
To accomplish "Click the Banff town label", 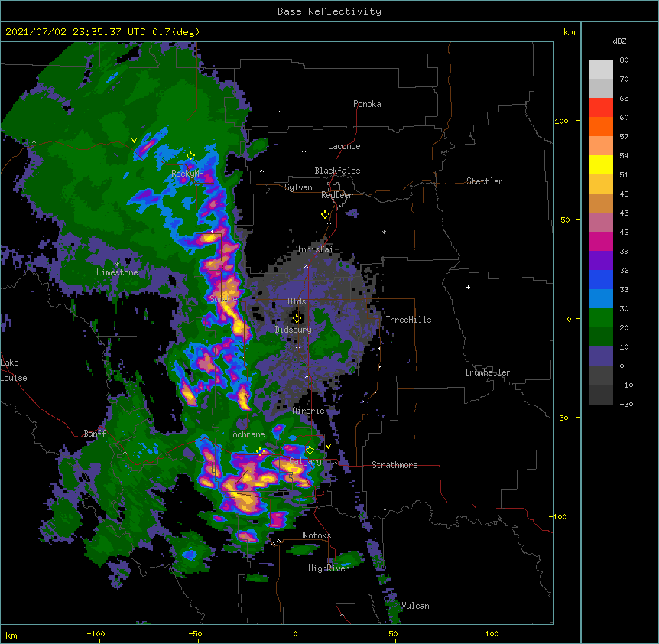I will coord(95,434).
